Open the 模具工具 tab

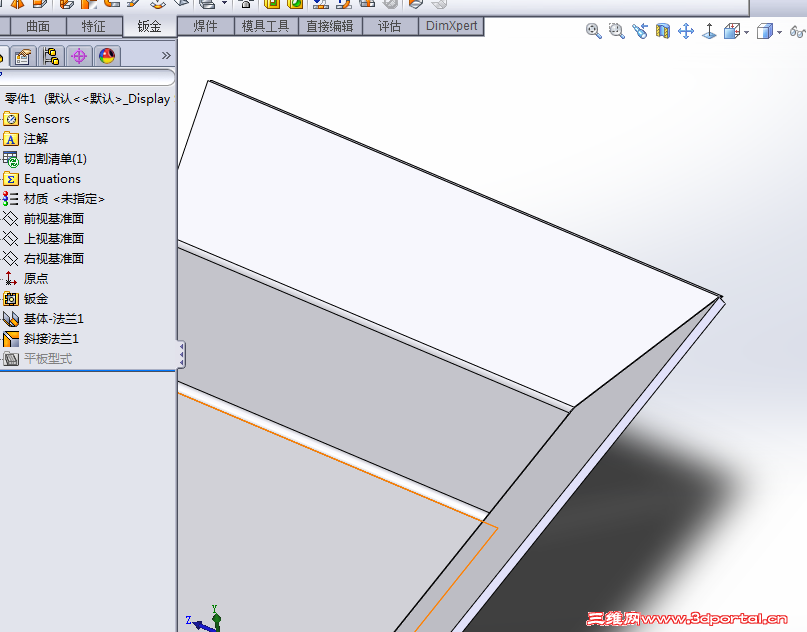pyautogui.click(x=266, y=26)
